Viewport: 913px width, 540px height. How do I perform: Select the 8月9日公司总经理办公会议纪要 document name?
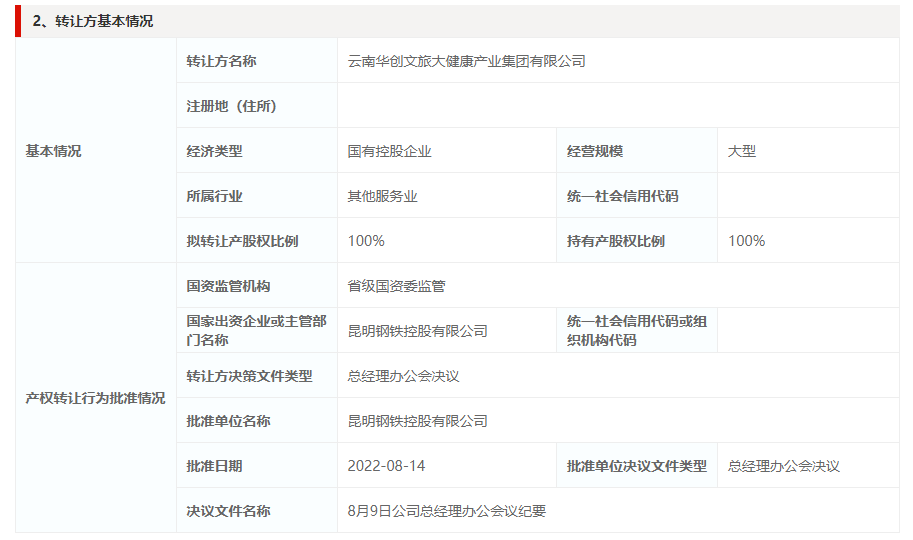(x=446, y=511)
